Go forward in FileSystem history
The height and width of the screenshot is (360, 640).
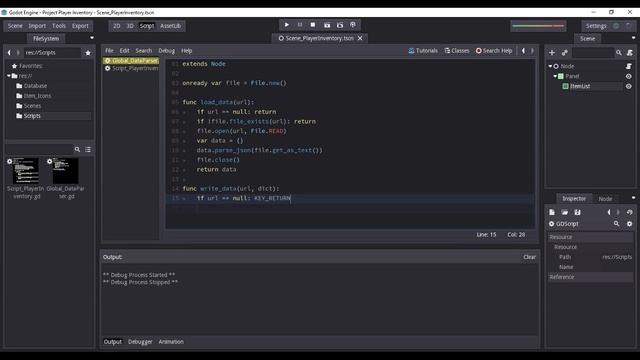18,53
